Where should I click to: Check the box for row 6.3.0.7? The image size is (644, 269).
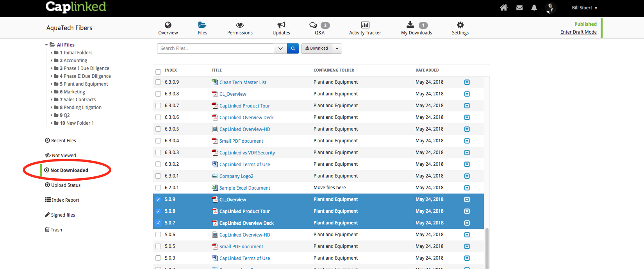click(x=158, y=106)
